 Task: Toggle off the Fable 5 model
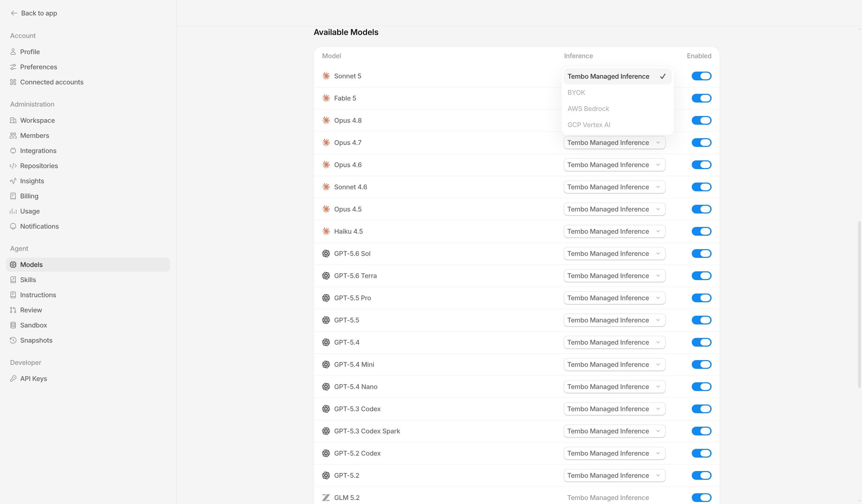[701, 98]
